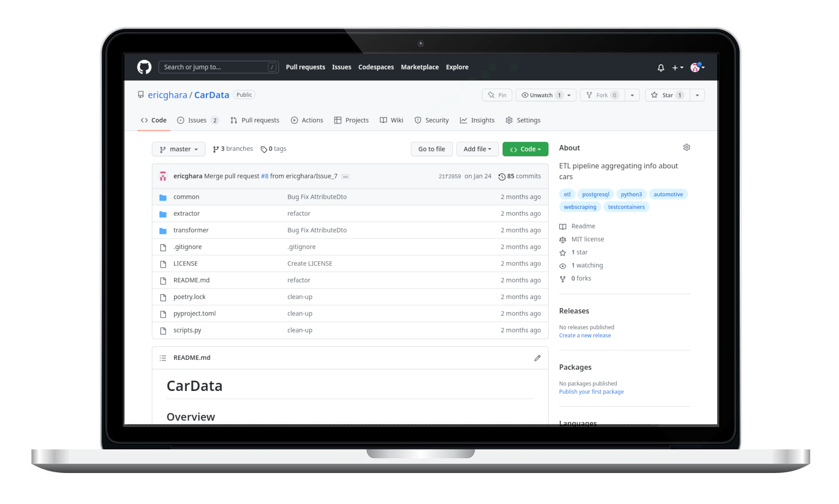Click Publish your first package link
839x504 pixels.
(x=591, y=392)
